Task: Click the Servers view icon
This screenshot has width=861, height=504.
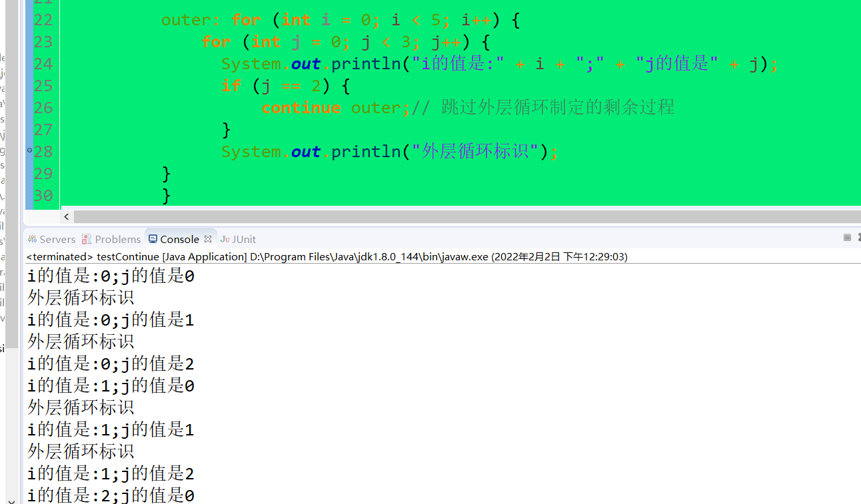Action: pos(32,239)
